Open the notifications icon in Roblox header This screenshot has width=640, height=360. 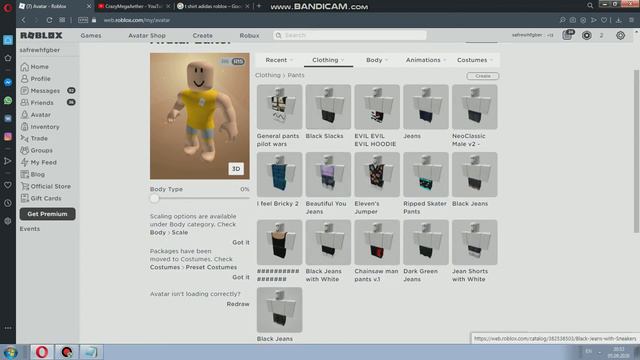coord(567,35)
